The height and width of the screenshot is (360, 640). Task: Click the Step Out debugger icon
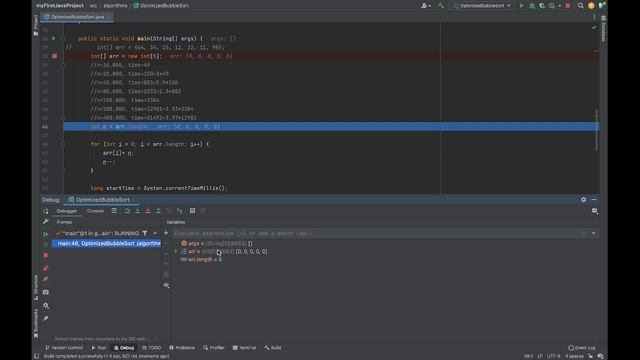coord(158,211)
